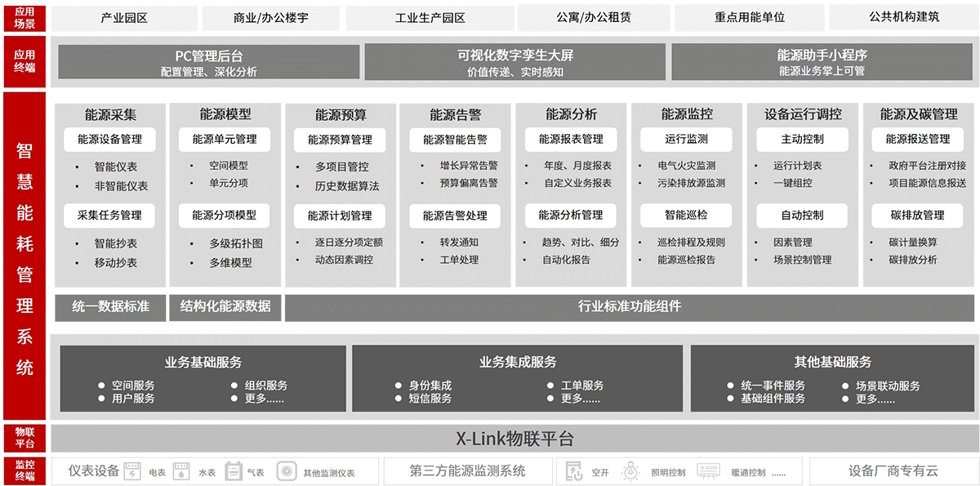Click the other monitoring meters (其他监测仪表) icon
980x486 pixels.
pyautogui.click(x=286, y=471)
